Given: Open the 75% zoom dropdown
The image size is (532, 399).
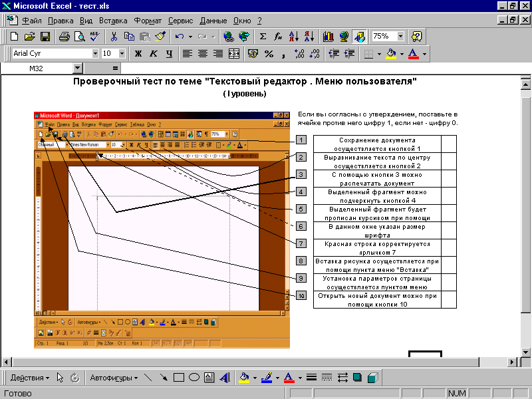Looking at the screenshot, I should [x=401, y=36].
